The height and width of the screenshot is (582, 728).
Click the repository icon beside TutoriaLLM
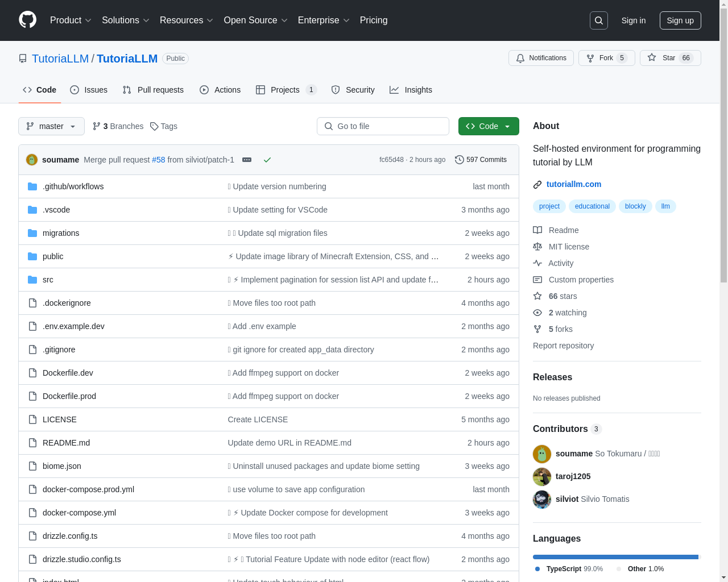point(23,59)
